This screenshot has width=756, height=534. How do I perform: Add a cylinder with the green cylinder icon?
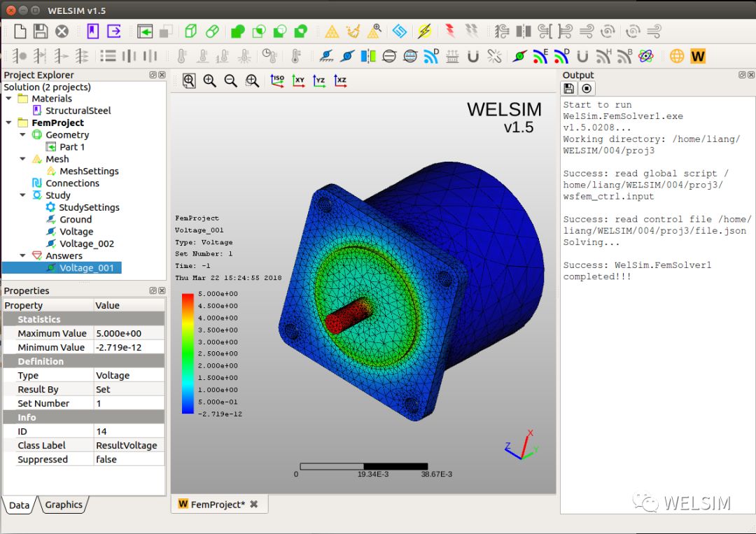click(212, 31)
